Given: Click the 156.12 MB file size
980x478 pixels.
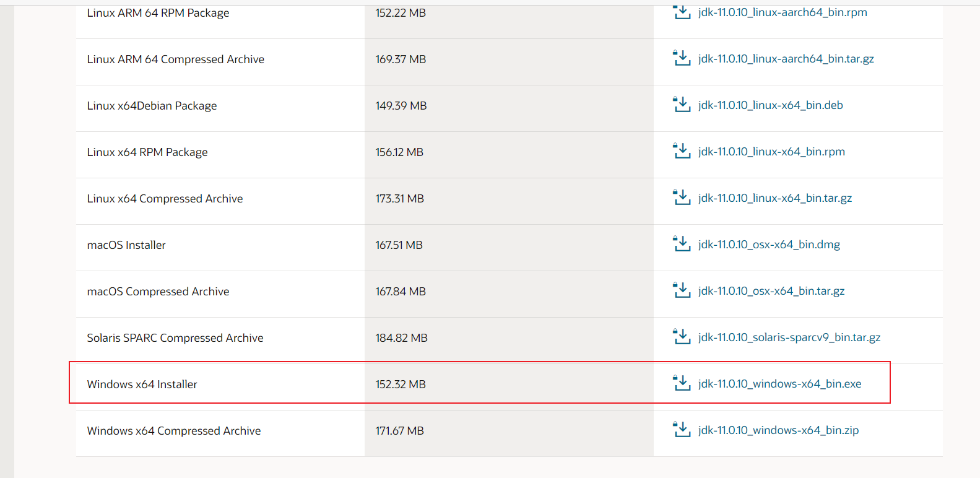Looking at the screenshot, I should (399, 152).
